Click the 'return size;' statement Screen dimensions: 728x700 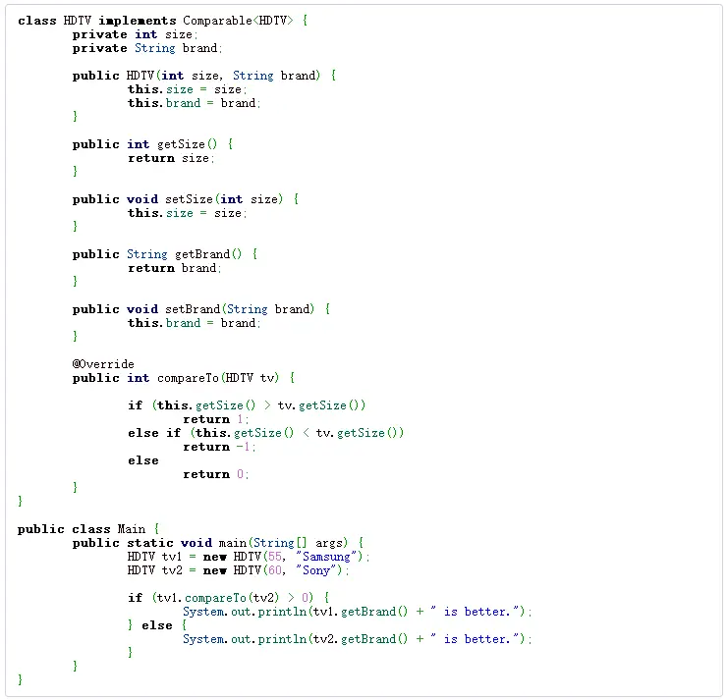pyautogui.click(x=171, y=158)
